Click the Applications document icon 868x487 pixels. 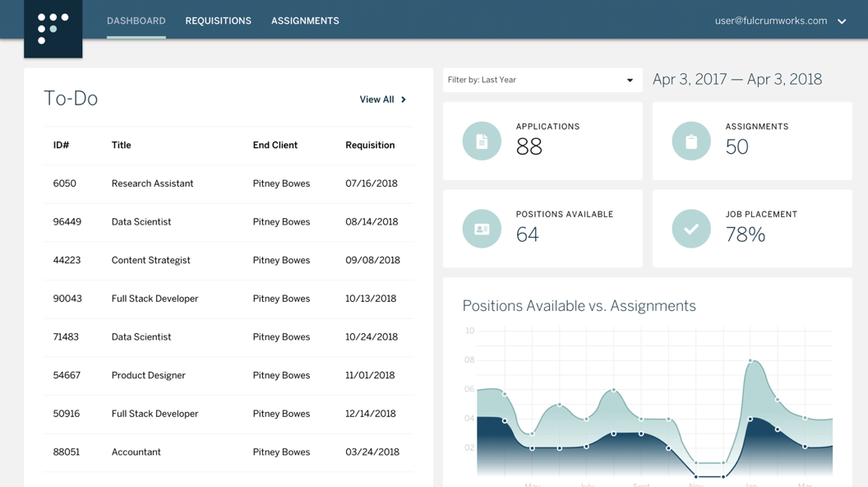[x=482, y=141]
